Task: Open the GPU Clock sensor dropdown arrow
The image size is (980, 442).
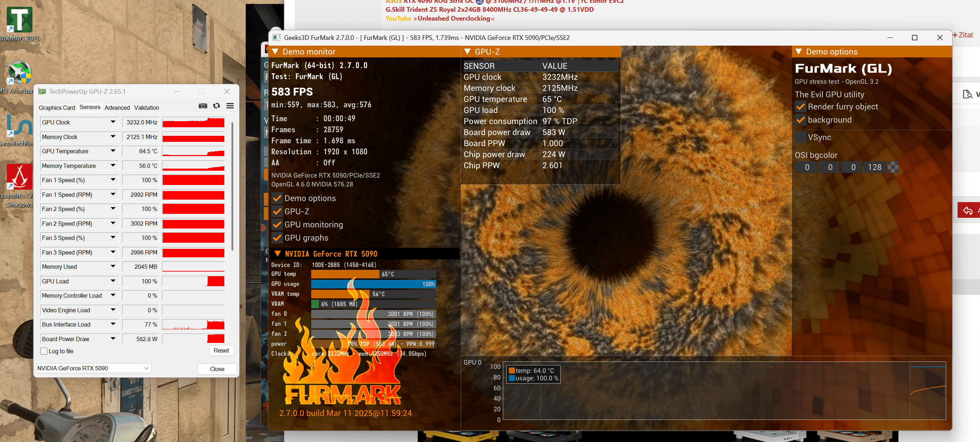Action: (113, 122)
